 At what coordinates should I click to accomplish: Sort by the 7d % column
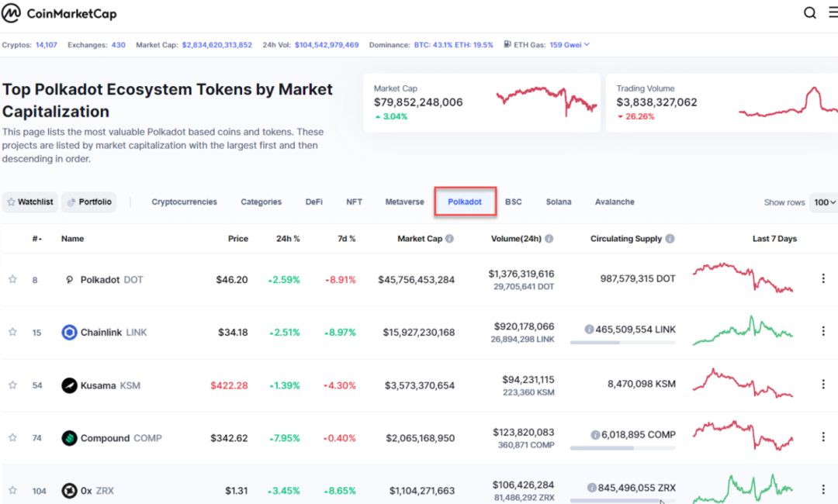point(346,239)
